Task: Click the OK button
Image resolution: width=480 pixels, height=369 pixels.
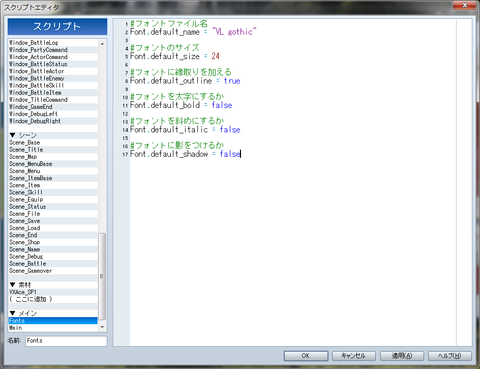Action: point(306,356)
